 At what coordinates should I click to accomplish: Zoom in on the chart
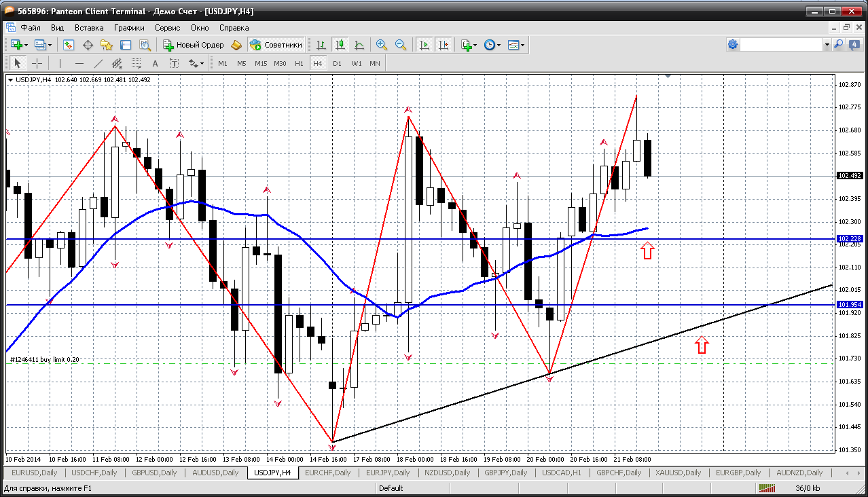click(x=382, y=45)
